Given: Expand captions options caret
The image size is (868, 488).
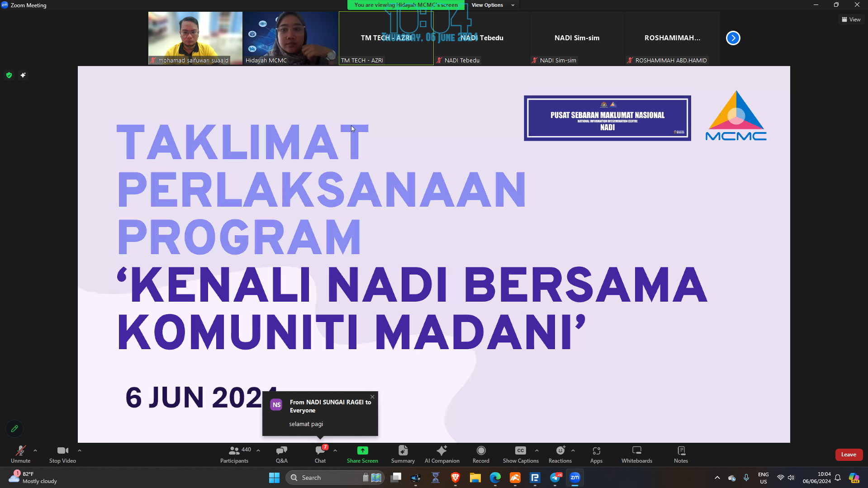Looking at the screenshot, I should [x=537, y=450].
